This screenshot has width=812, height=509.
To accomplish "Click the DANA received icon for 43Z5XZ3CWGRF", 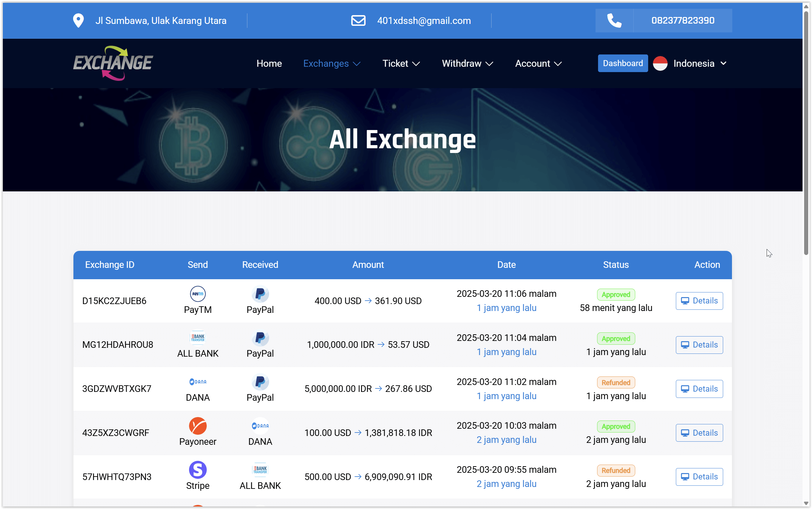I will pyautogui.click(x=260, y=425).
